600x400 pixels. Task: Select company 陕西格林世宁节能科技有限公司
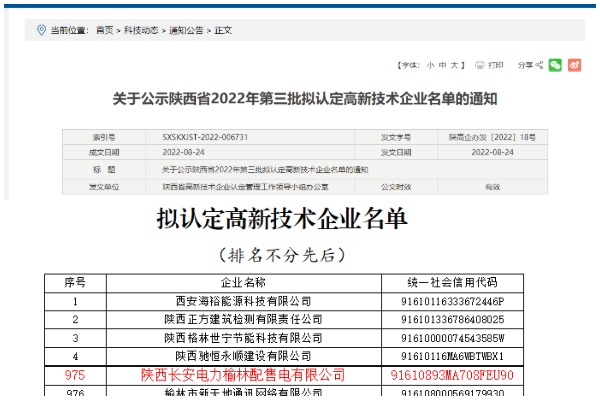click(243, 338)
